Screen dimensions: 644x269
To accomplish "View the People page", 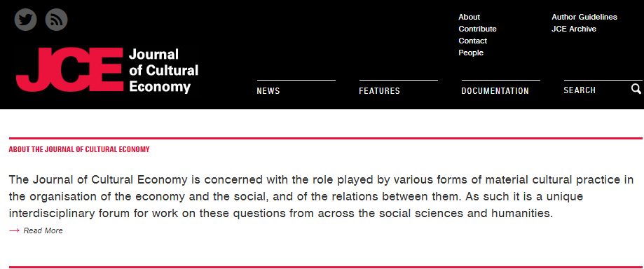I will [471, 53].
